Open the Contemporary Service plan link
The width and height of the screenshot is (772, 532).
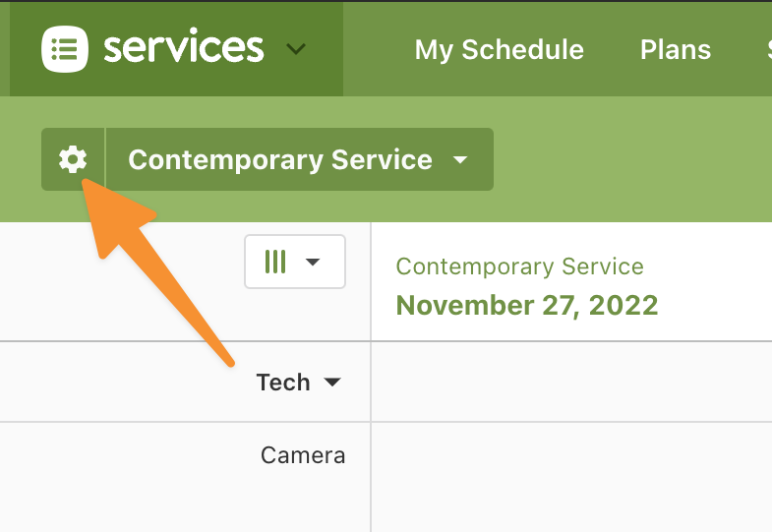click(x=520, y=266)
